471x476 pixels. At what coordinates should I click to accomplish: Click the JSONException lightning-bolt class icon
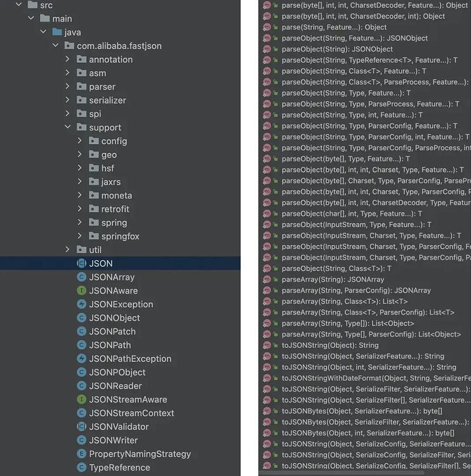(x=81, y=304)
